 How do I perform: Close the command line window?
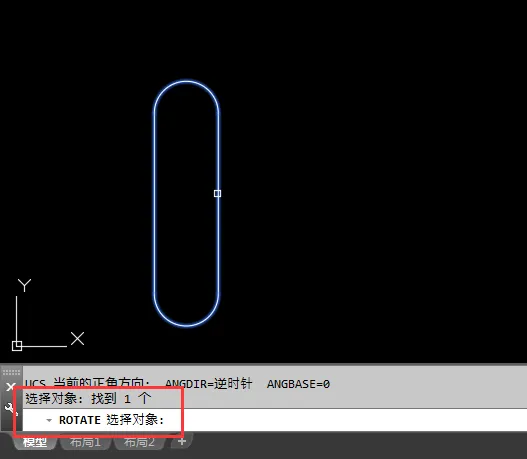tap(10, 387)
